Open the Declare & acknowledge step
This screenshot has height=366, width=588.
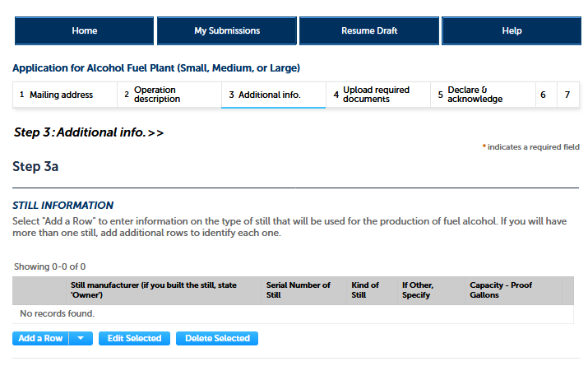pos(482,95)
